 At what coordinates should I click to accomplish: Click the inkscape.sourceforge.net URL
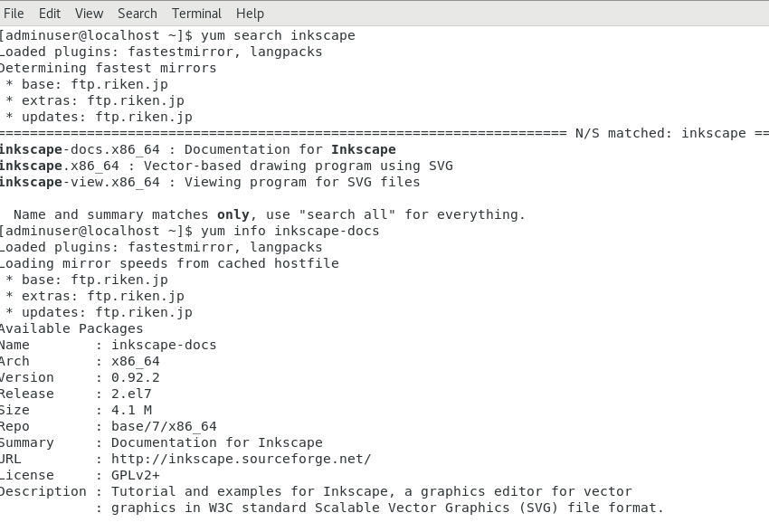(241, 459)
